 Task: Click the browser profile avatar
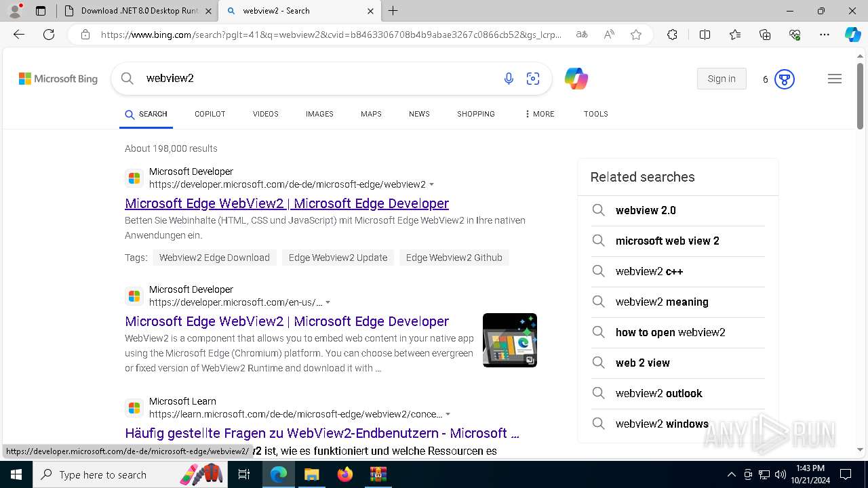point(15,11)
